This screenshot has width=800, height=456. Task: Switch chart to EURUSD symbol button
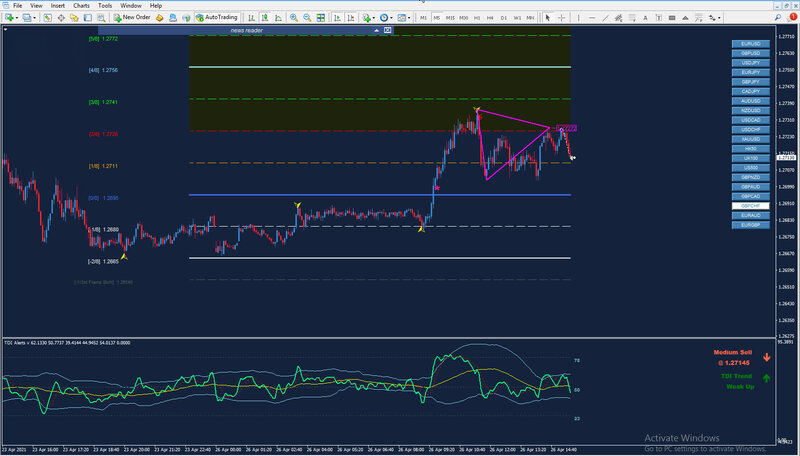751,44
